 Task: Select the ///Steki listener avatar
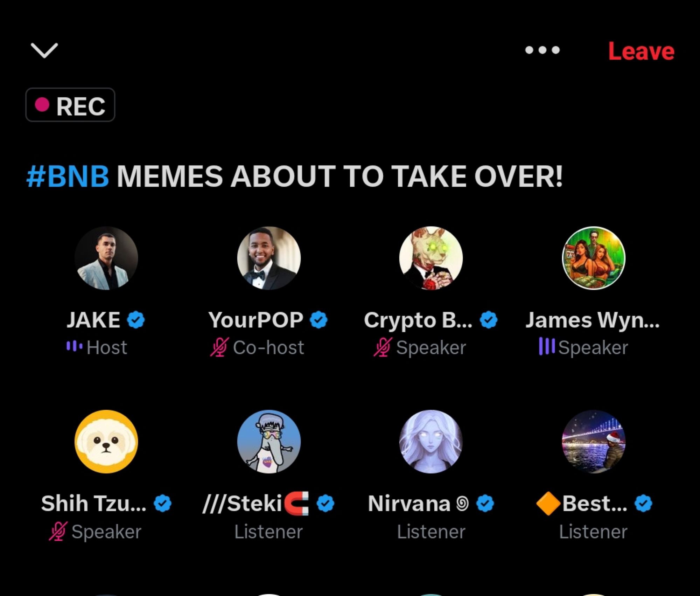click(269, 442)
